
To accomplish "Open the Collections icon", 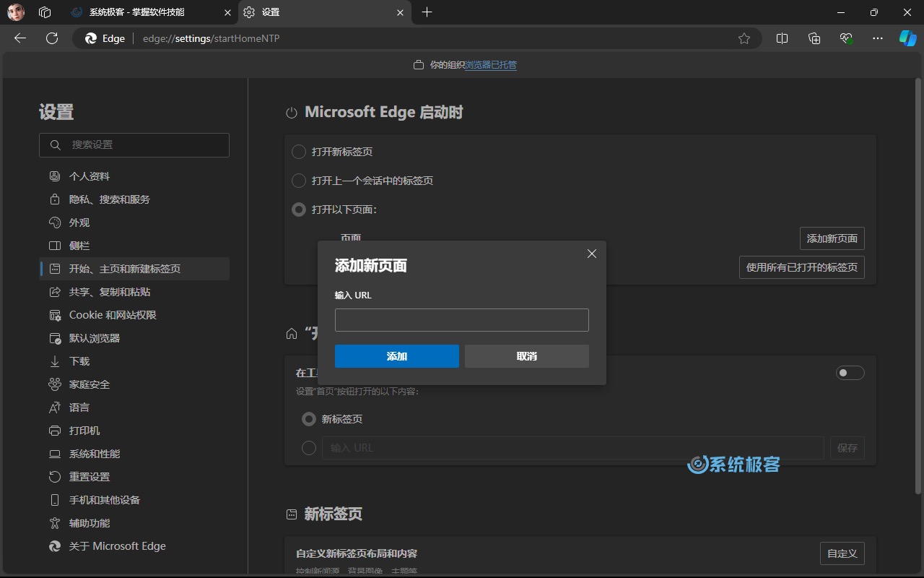I will pos(814,38).
